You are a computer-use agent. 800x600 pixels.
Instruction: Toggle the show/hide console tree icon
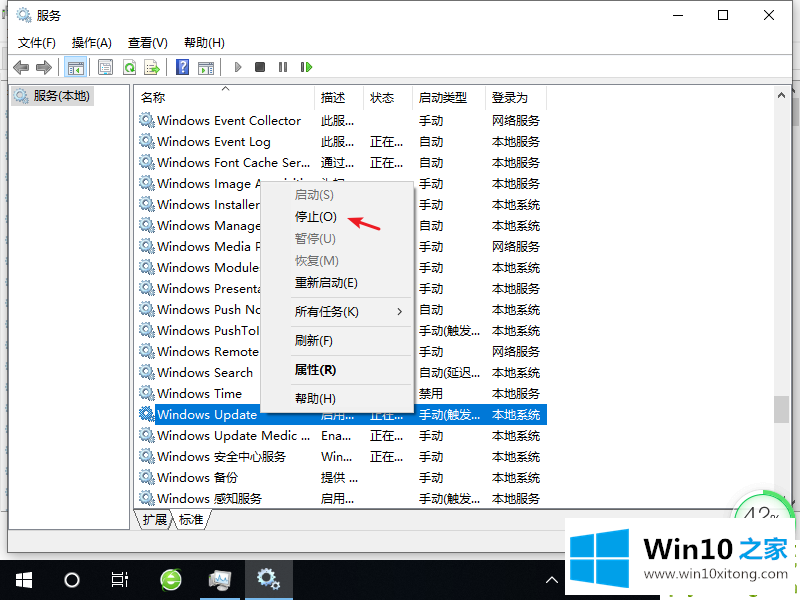[76, 67]
